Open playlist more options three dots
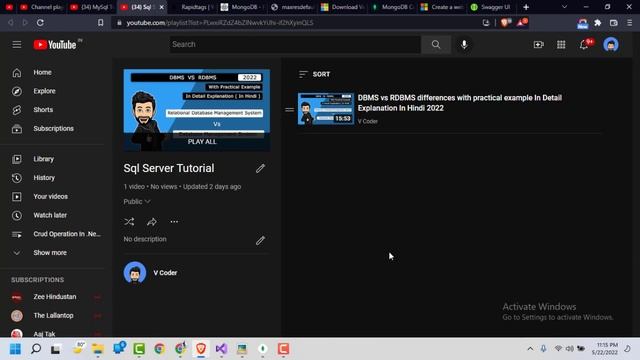 174,222
